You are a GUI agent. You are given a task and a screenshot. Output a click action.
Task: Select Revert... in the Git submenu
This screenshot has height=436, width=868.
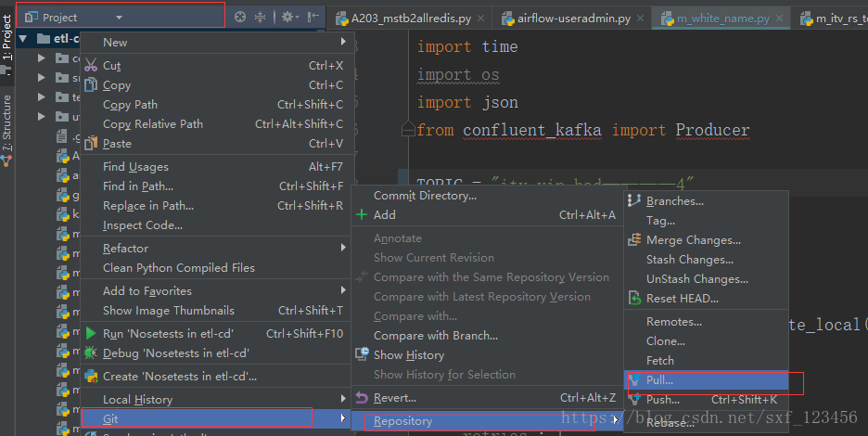(x=487, y=397)
